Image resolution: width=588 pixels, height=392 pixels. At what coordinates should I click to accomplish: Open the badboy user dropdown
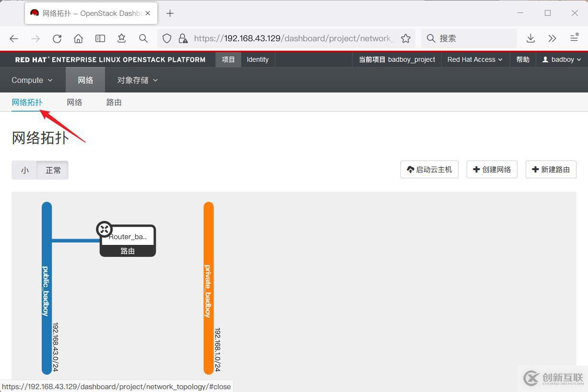click(562, 59)
